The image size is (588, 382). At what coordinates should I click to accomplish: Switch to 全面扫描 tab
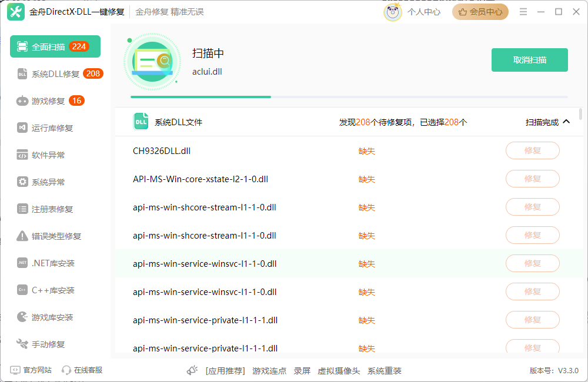(x=55, y=46)
